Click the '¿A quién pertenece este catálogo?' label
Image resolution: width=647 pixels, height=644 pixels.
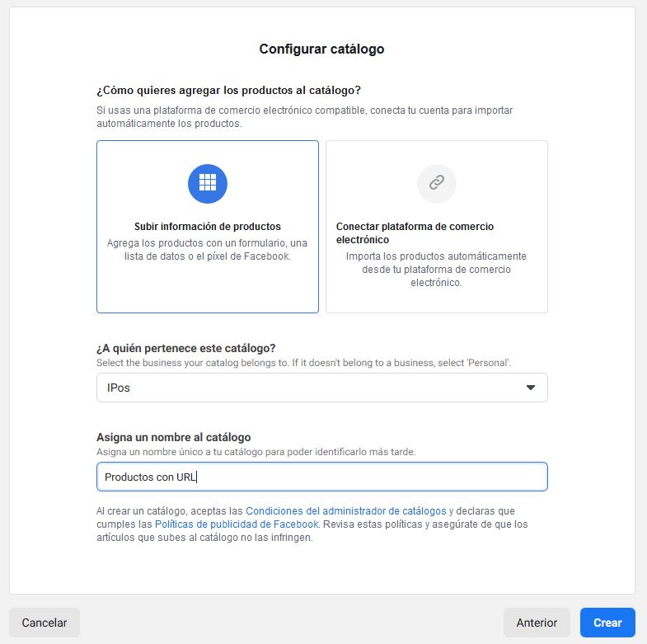tap(186, 349)
